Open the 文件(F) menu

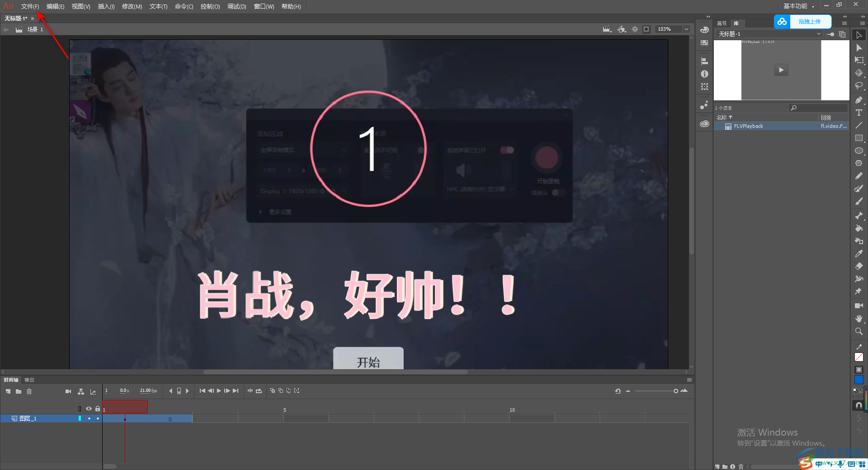30,6
